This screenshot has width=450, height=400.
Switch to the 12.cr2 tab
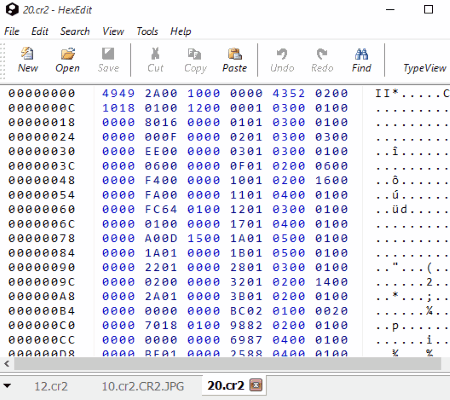pos(51,386)
